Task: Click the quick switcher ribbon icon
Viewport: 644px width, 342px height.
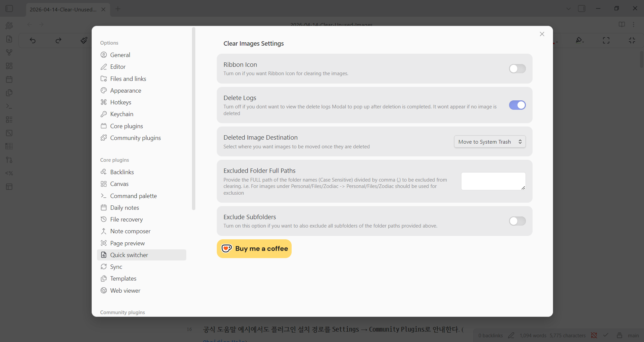Action: click(x=9, y=39)
